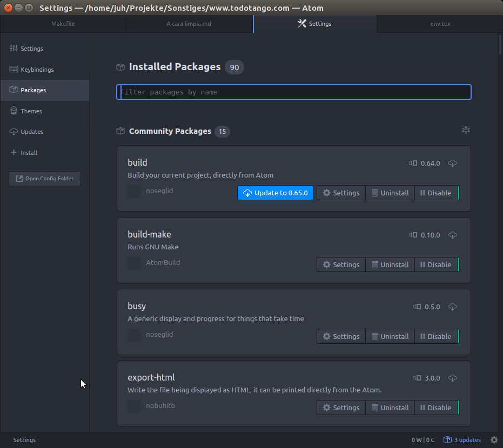
Task: Open the Updates section
Action: click(45, 132)
